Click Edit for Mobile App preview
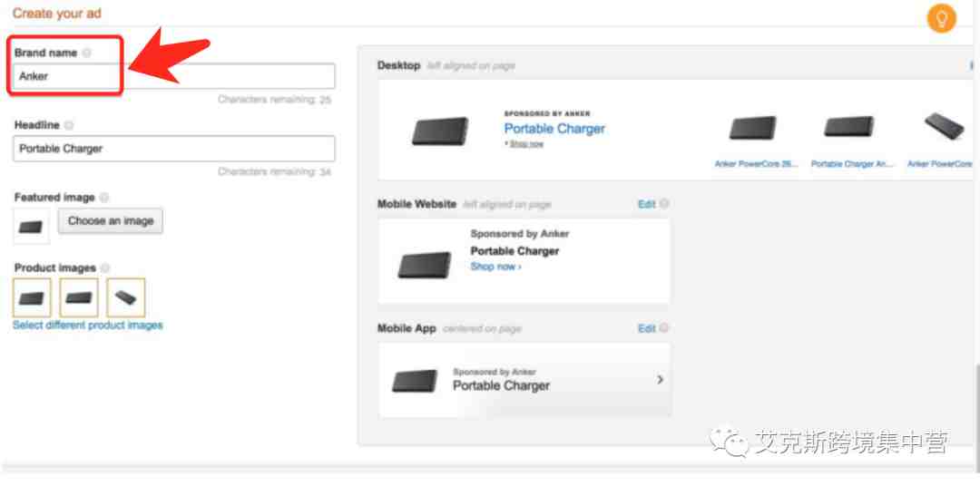The image size is (980, 486). [647, 328]
